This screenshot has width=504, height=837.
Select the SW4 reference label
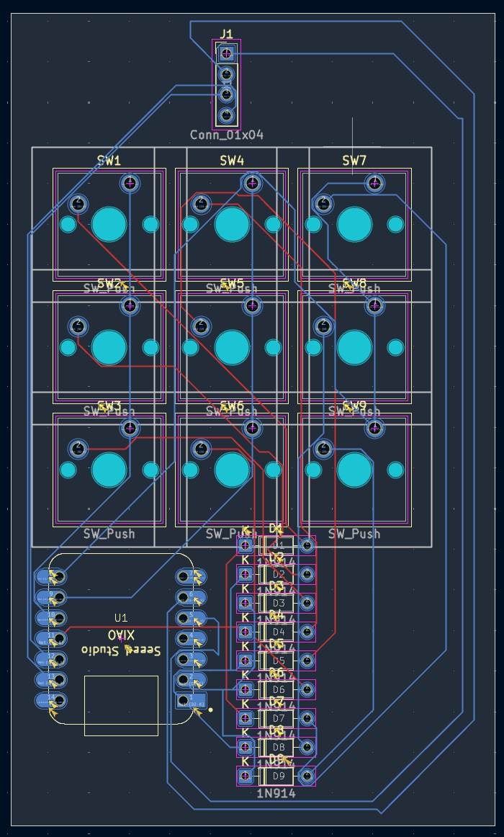(x=232, y=160)
